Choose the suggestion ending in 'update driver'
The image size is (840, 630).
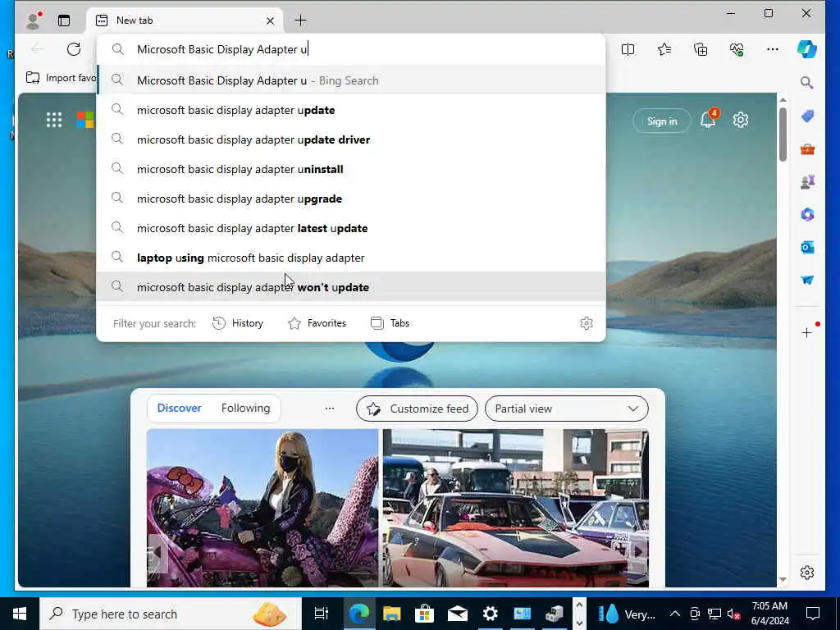351,139
